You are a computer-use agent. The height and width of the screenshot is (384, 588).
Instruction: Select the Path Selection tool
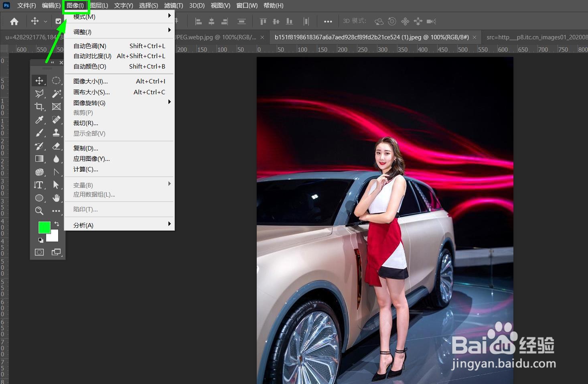(56, 185)
